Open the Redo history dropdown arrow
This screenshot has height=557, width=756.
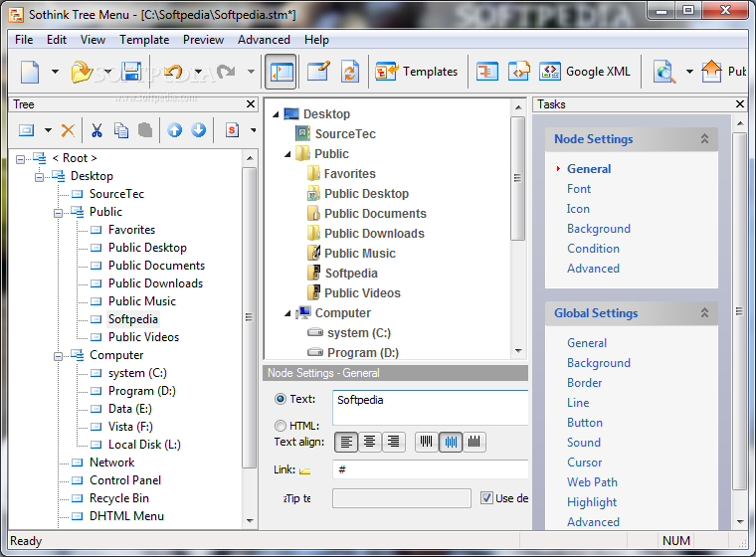coord(251,72)
